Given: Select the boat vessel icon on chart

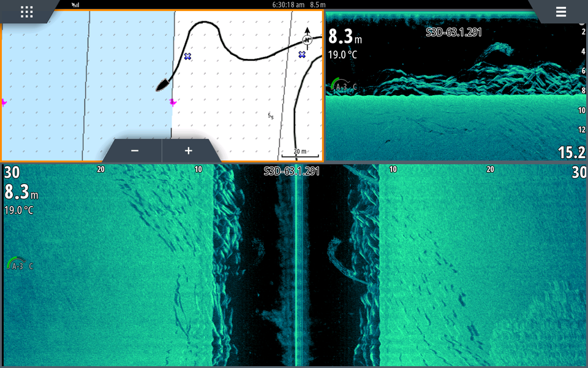Looking at the screenshot, I should pos(163,85).
